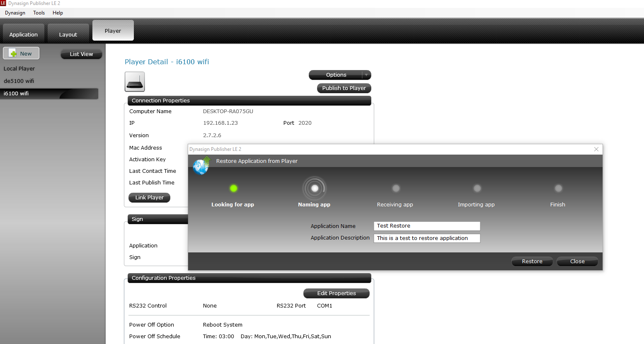Close the restore dialog with X
This screenshot has width=644, height=344.
coord(596,149)
